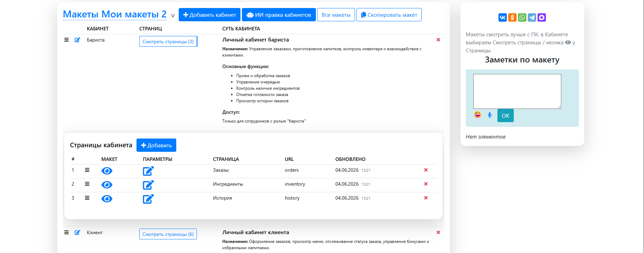The width and height of the screenshot is (644, 253).
Task: View layout of the История page
Action: point(107,199)
